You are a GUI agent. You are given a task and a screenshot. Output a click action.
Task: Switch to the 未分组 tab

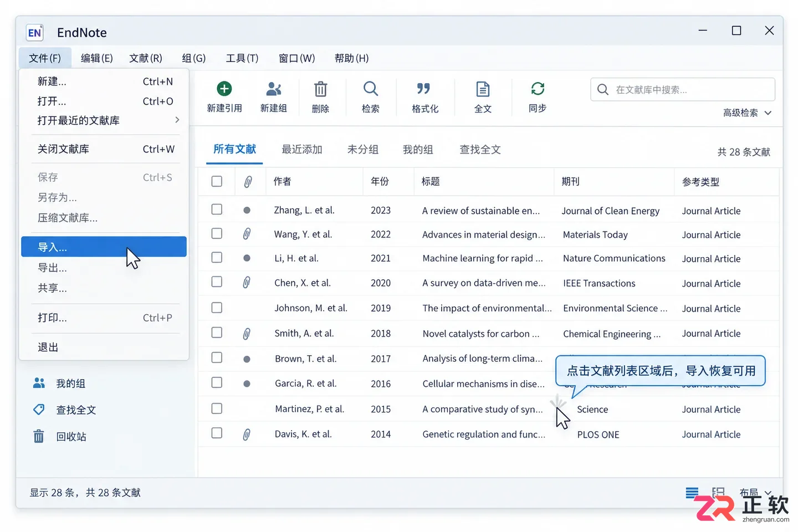coord(363,150)
